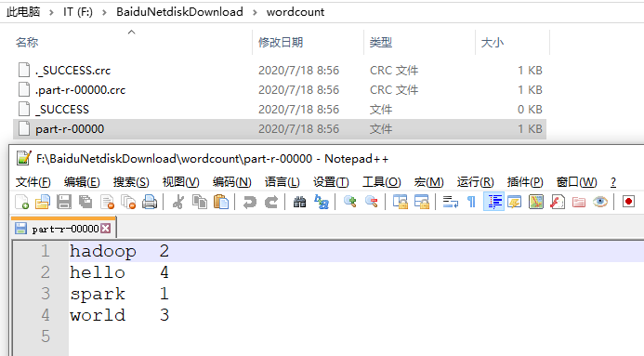Image resolution: width=644 pixels, height=356 pixels.
Task: Open the Document Map panel
Action: tap(536, 202)
